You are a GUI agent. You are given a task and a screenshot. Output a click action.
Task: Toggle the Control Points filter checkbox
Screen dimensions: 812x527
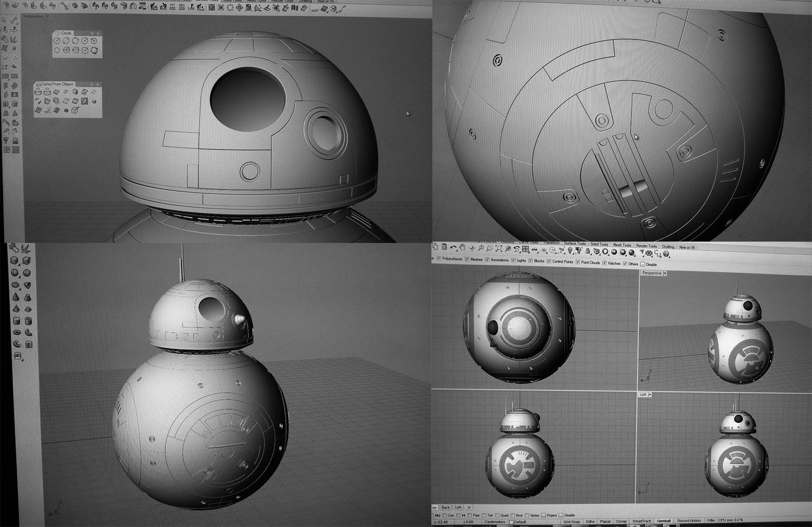click(549, 261)
